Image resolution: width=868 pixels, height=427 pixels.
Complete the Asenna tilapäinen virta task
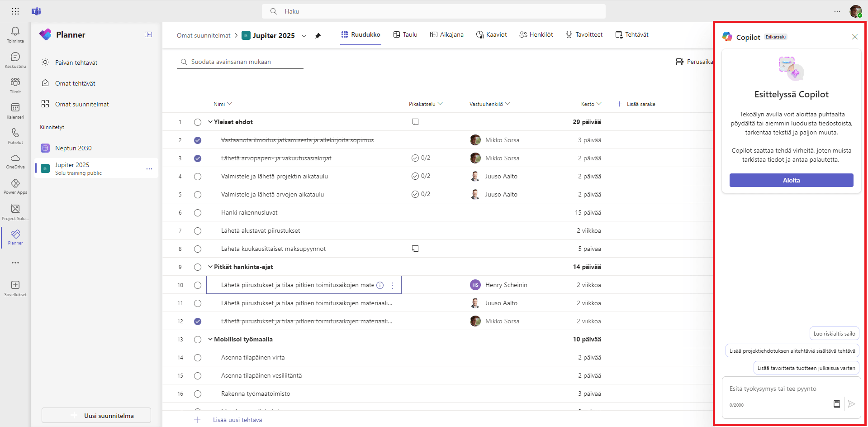[x=198, y=358]
